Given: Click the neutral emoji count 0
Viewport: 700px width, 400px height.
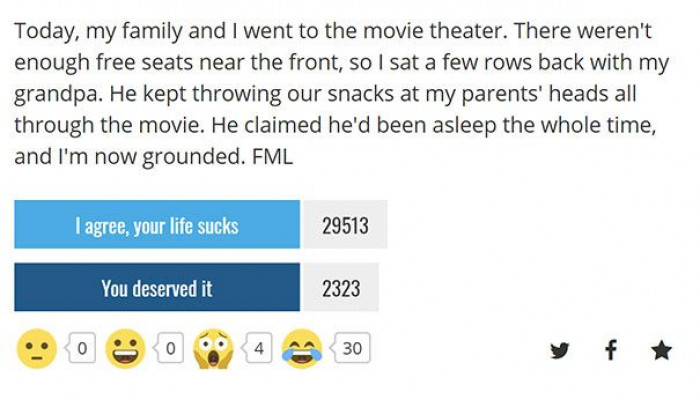Looking at the screenshot, I should click(x=81, y=348).
